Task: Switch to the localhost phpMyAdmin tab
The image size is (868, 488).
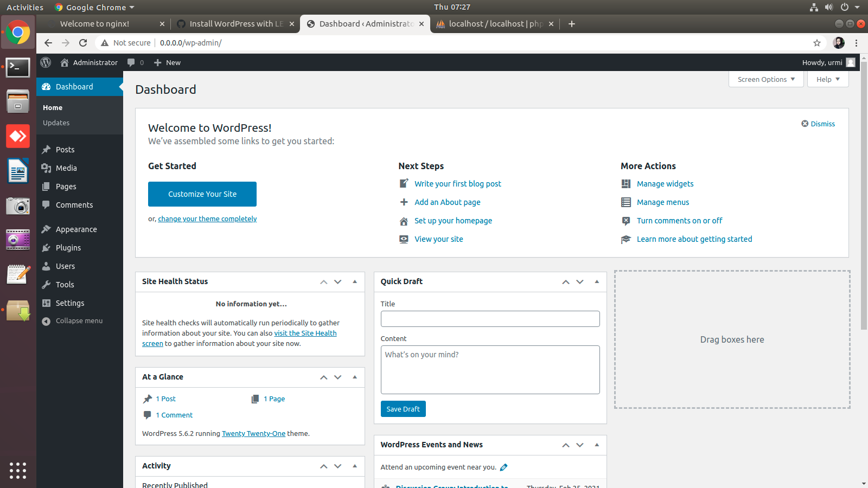Action: click(x=495, y=24)
